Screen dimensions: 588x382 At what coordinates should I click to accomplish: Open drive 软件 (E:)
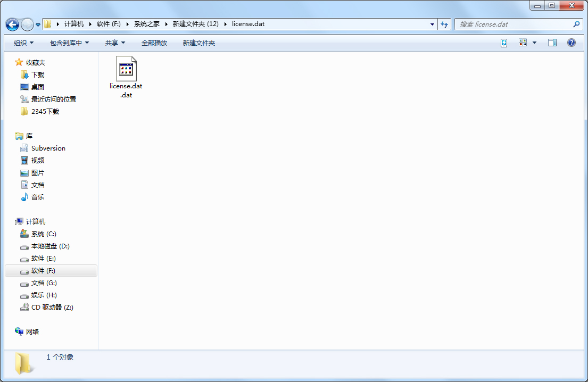click(44, 259)
